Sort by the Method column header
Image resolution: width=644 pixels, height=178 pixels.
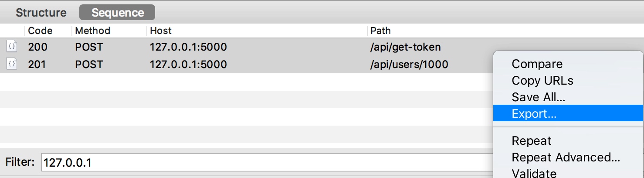click(92, 31)
